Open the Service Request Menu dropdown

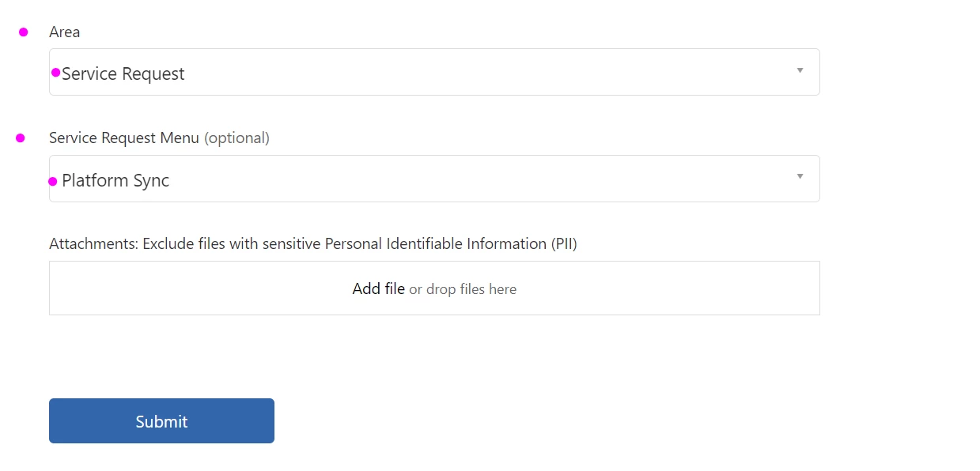[433, 179]
